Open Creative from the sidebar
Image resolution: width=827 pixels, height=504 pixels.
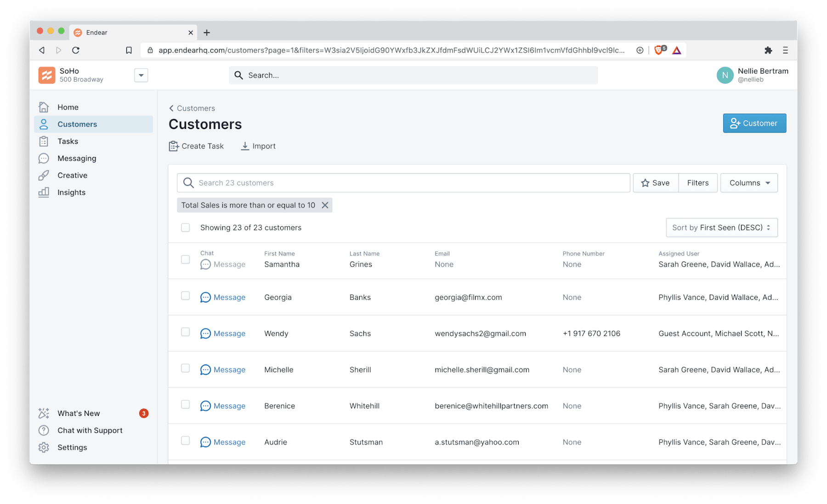coord(93,175)
